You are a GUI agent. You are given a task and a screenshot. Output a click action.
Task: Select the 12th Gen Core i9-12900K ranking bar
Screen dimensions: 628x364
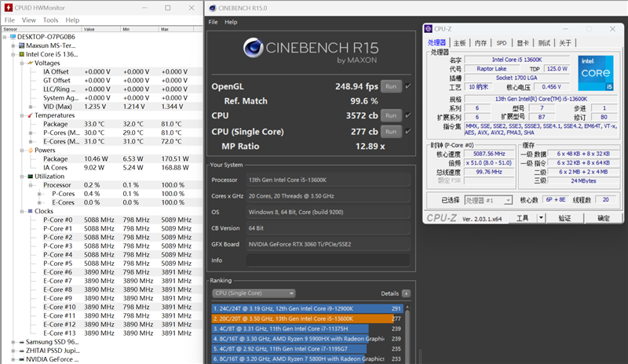[306, 309]
